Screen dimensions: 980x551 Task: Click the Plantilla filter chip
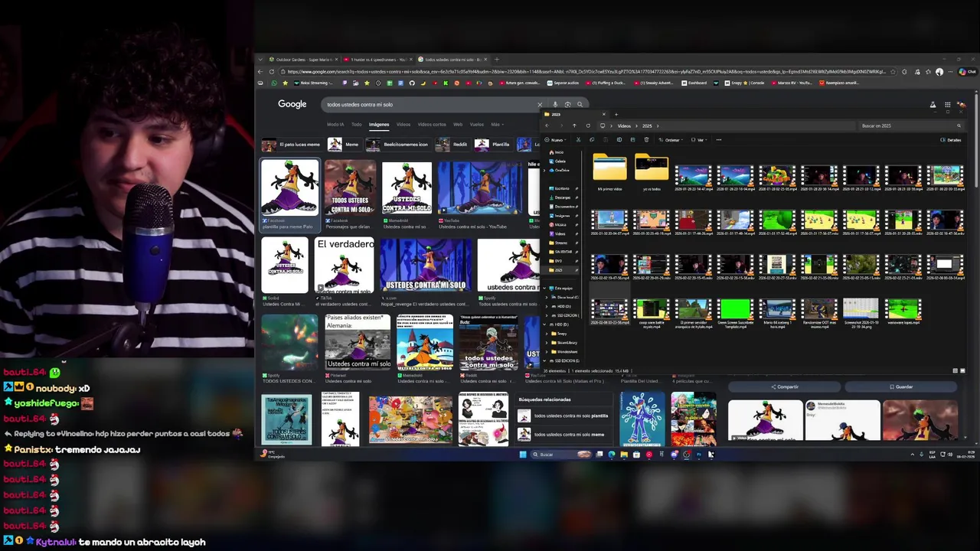click(492, 144)
